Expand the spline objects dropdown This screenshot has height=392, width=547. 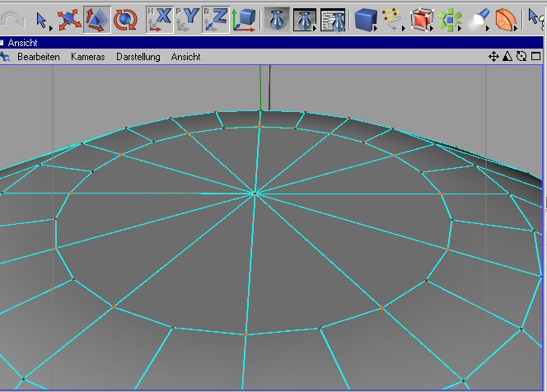[x=393, y=18]
